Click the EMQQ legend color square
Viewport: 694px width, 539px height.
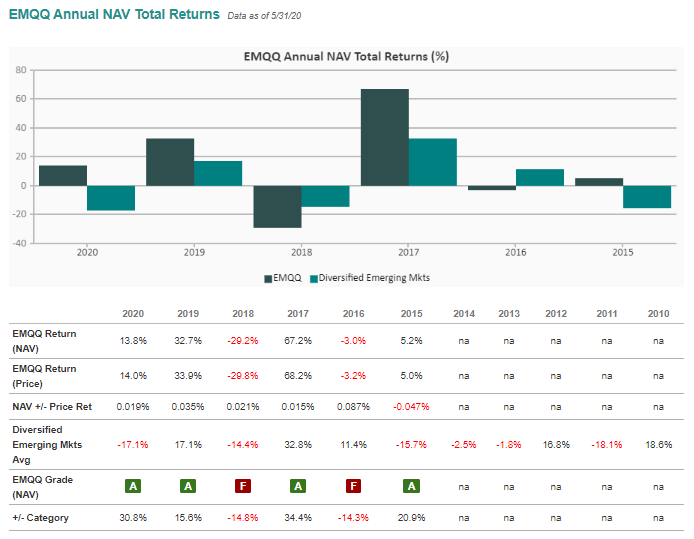[x=268, y=279]
